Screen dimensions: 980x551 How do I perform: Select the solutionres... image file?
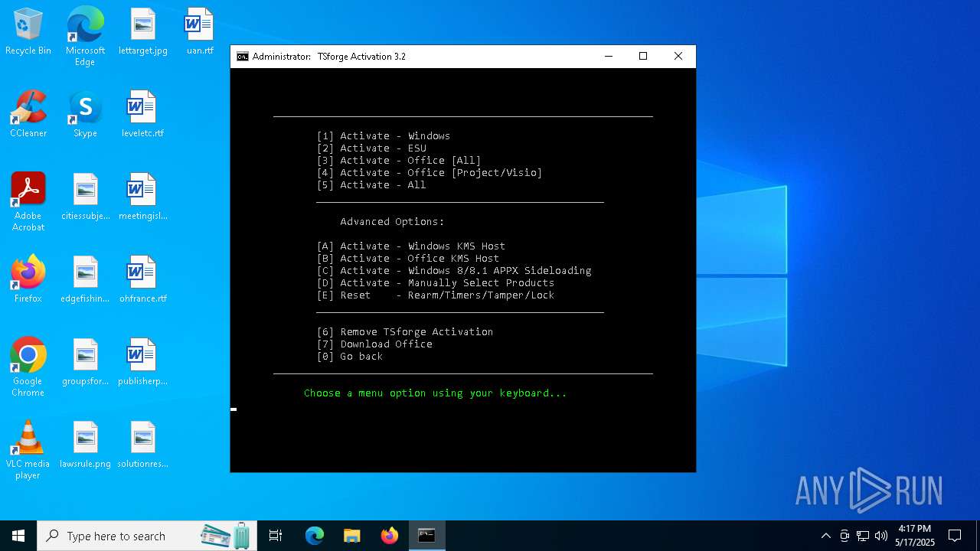tap(142, 445)
